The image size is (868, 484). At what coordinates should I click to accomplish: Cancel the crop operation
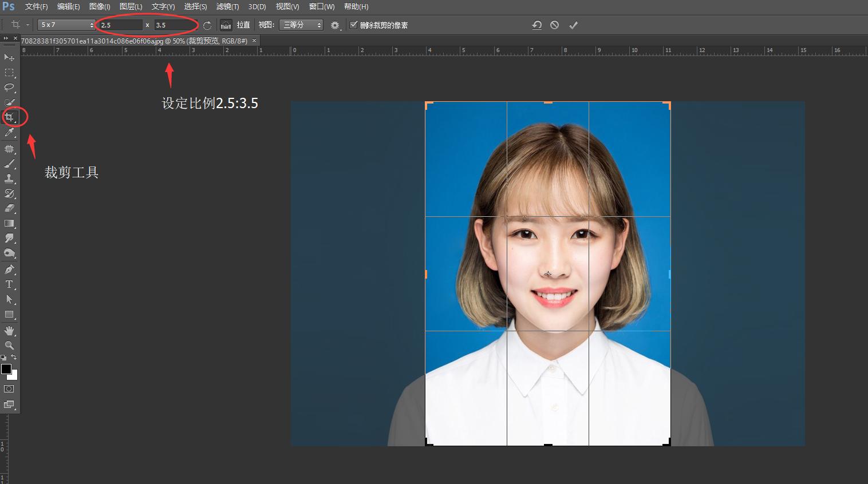click(x=554, y=25)
